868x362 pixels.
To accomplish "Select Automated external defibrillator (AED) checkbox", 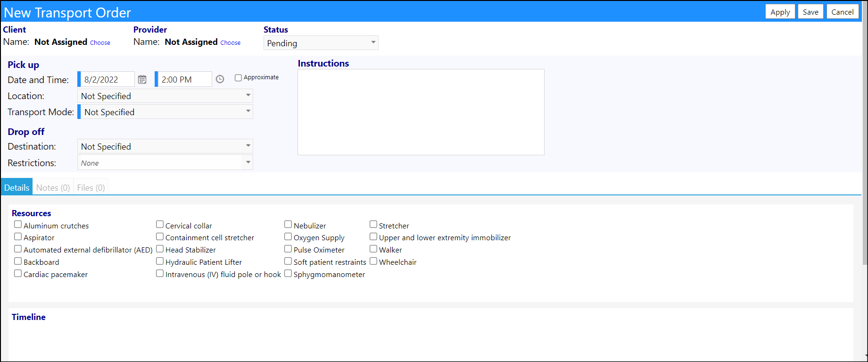I will click(x=18, y=249).
